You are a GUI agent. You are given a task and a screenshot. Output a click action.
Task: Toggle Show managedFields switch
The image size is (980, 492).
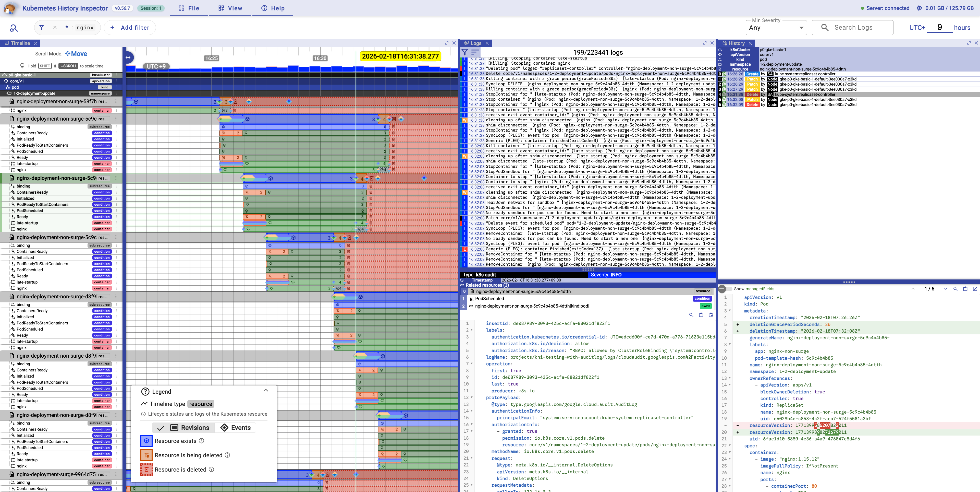725,289
